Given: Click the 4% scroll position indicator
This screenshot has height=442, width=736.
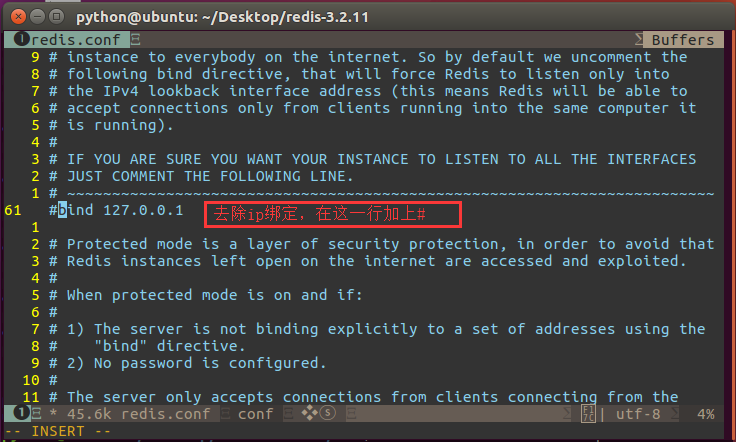Looking at the screenshot, I should tap(705, 414).
